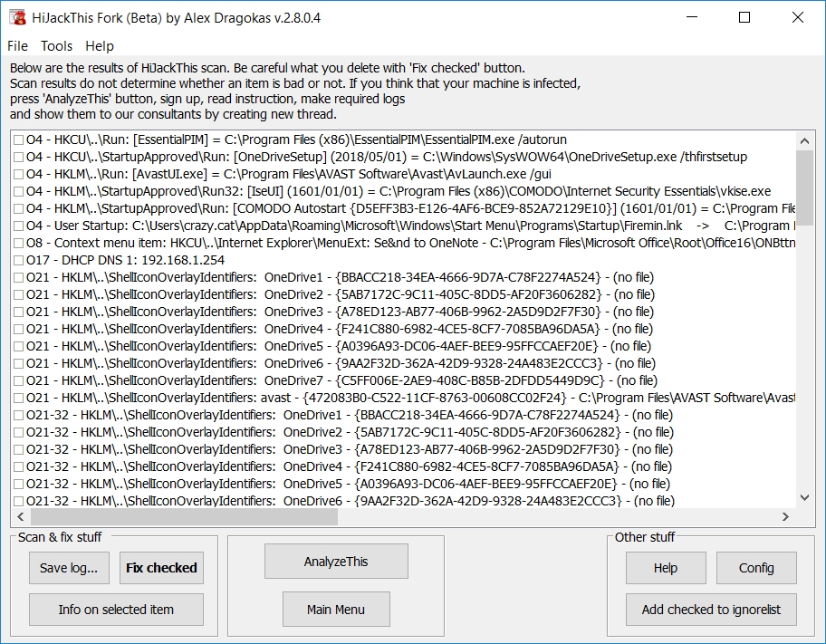The width and height of the screenshot is (826, 644).
Task: Click the vertical scrollbar up arrow
Action: click(804, 140)
